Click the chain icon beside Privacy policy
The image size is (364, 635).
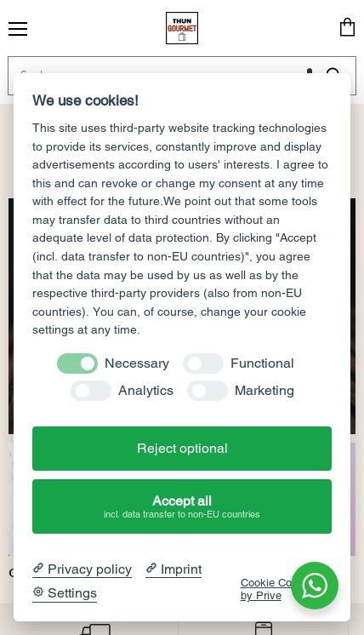38,568
